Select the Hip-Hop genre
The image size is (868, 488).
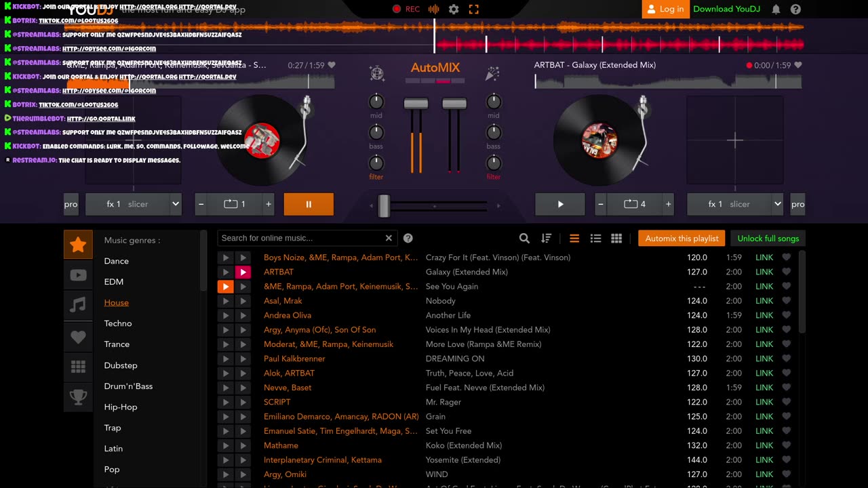(x=121, y=407)
